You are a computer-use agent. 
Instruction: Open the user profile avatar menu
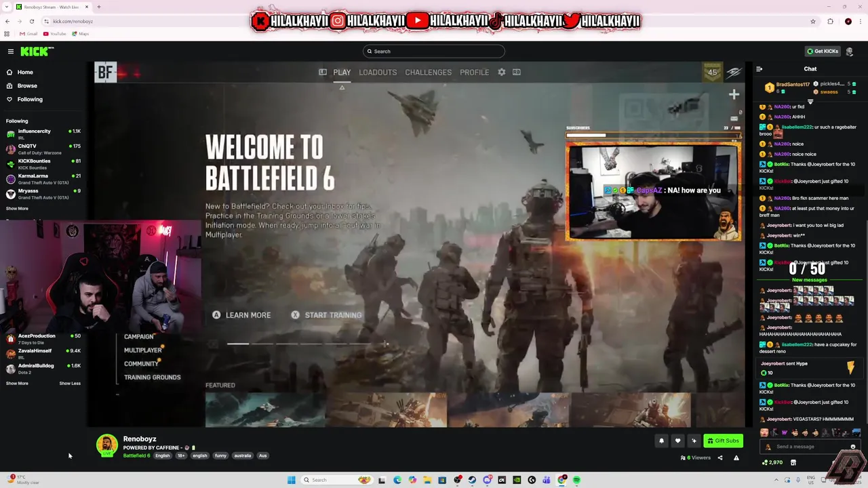click(x=850, y=52)
